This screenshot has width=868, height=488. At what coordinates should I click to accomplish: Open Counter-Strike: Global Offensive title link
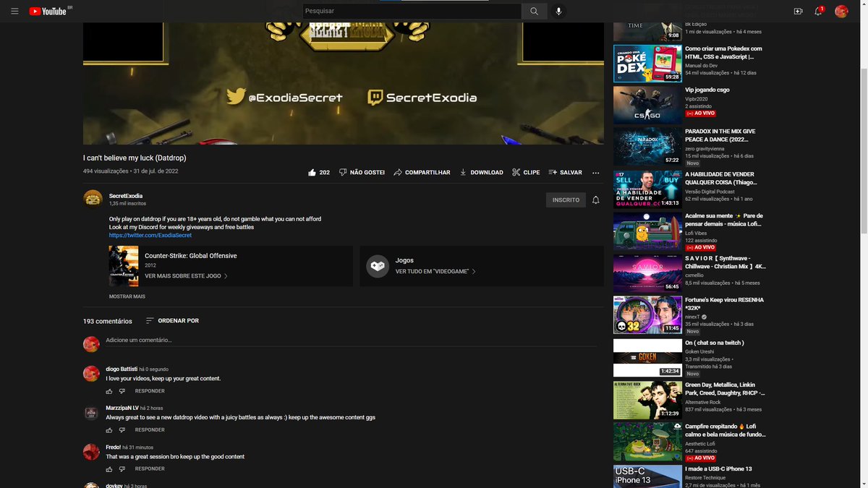point(191,256)
